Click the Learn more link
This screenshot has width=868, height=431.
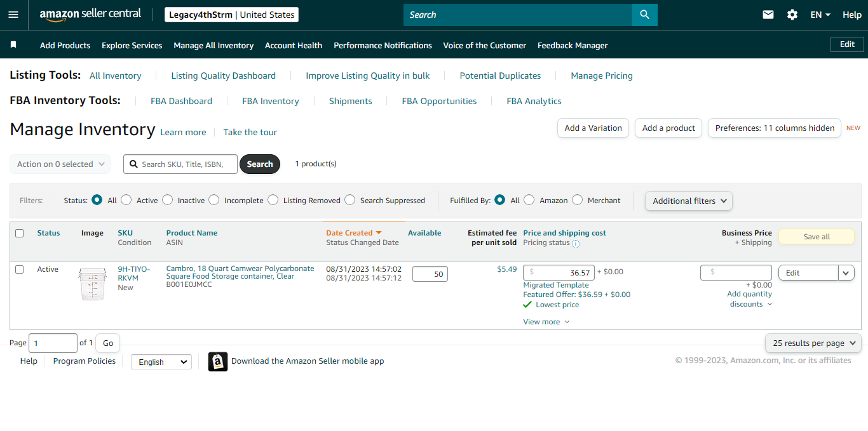(x=183, y=132)
